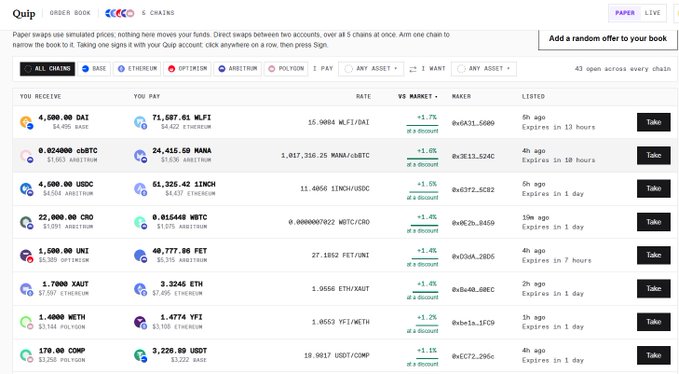Click the YOU RECEIVE column header
The width and height of the screenshot is (679, 374).
coord(40,97)
